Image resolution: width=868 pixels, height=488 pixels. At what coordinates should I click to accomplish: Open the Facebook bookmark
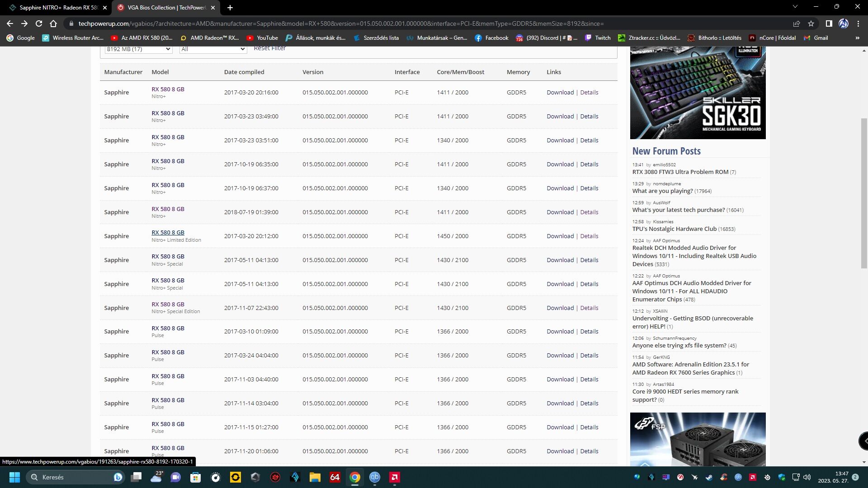point(492,38)
